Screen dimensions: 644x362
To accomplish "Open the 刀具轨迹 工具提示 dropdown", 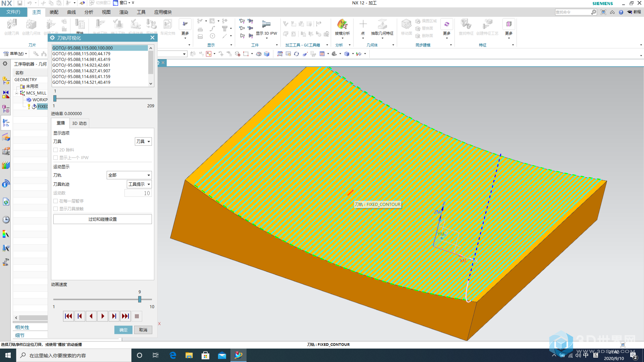I will [139, 184].
